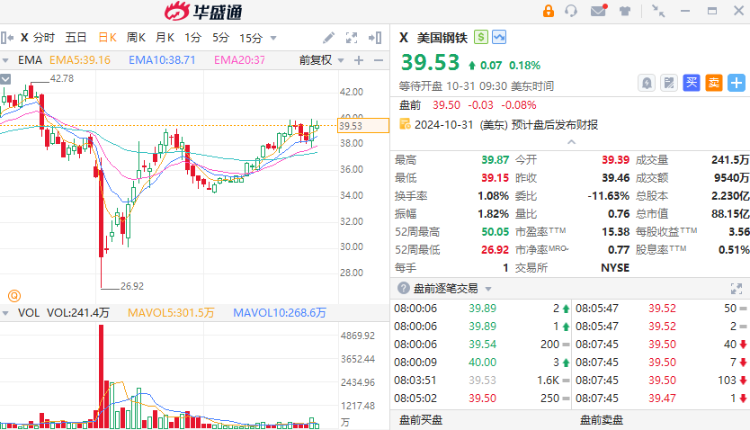Click the orange lock icon in title bar

(548, 11)
